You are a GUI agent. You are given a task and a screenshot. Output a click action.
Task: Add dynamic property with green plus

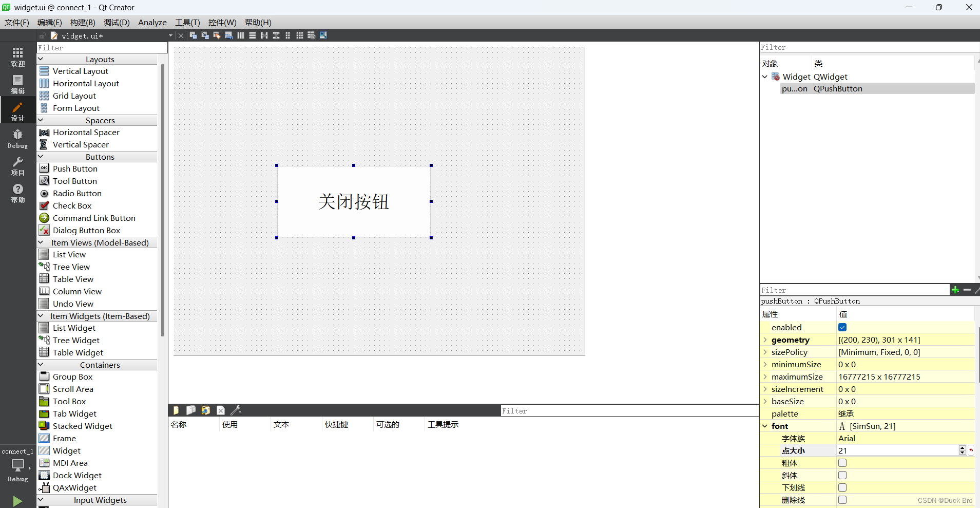pos(955,290)
